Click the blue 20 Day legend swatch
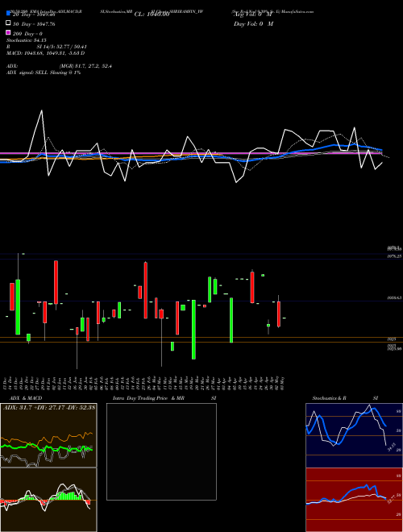 pyautogui.click(x=9, y=14)
